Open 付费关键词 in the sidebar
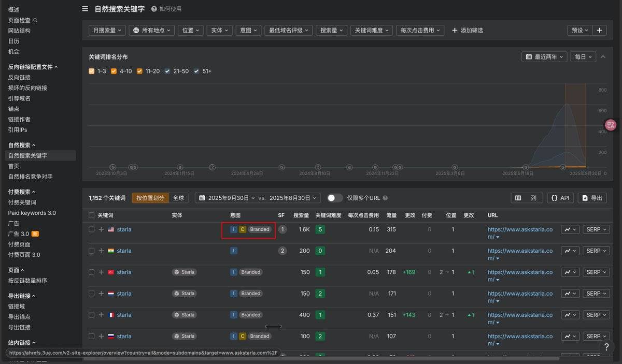This screenshot has width=622, height=364. (22, 202)
